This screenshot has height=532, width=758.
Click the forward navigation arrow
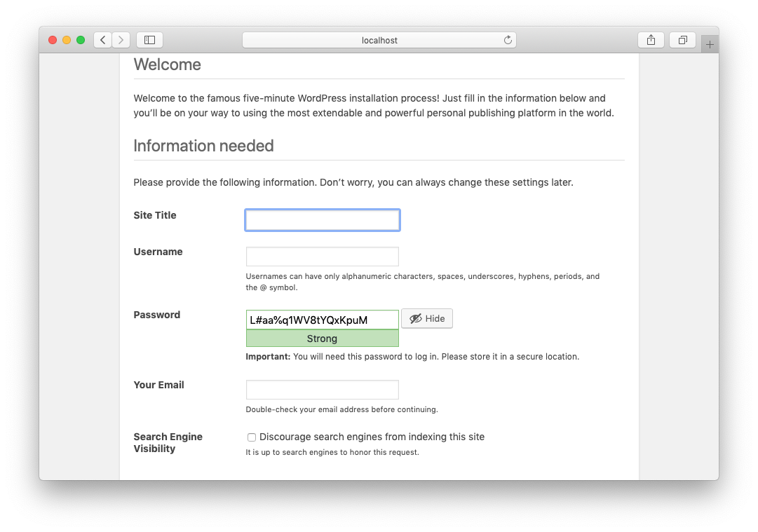pyautogui.click(x=121, y=40)
